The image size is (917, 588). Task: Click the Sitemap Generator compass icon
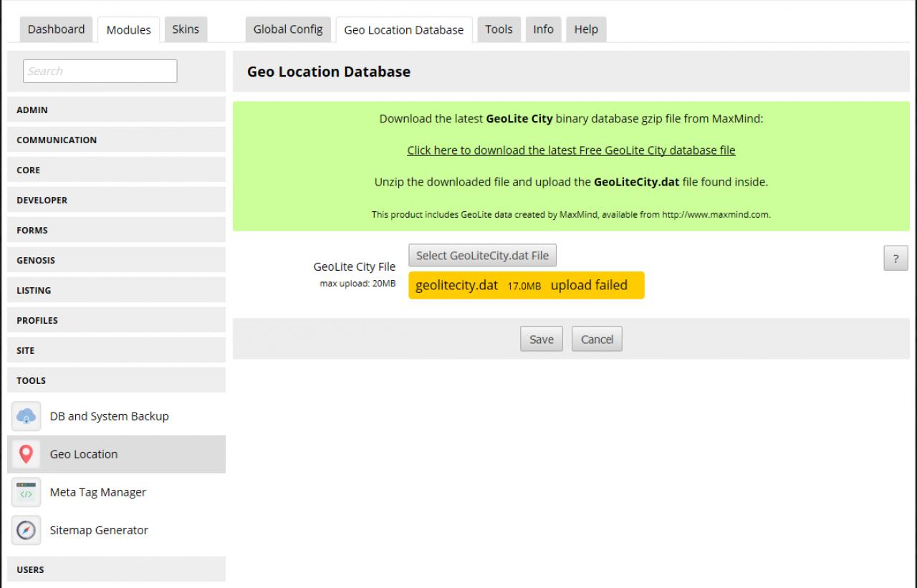26,531
